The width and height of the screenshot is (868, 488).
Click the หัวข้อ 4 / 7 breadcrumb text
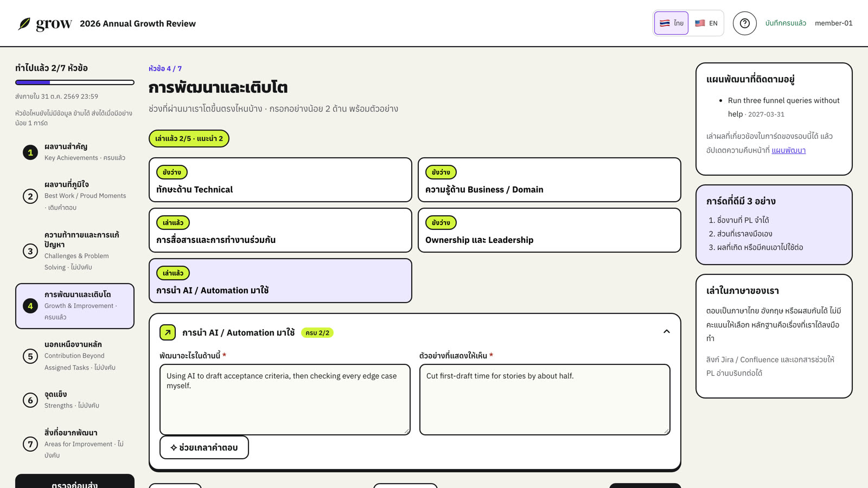pos(165,68)
